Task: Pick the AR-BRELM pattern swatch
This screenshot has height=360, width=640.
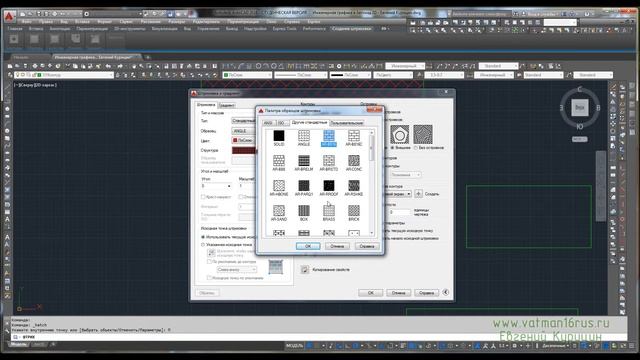Action: click(x=304, y=160)
